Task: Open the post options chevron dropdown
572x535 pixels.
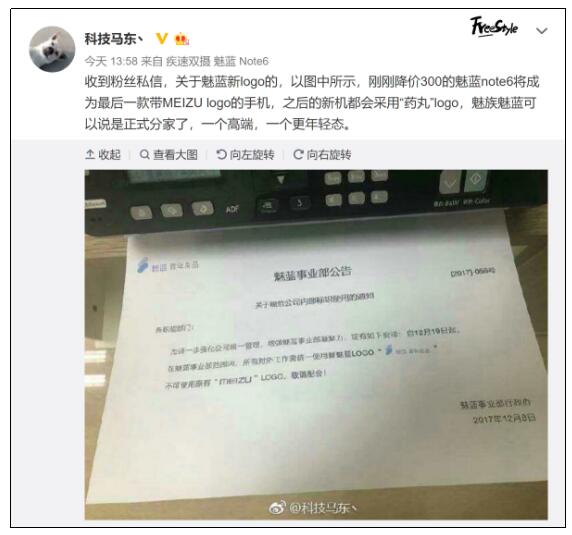Action: (542, 31)
